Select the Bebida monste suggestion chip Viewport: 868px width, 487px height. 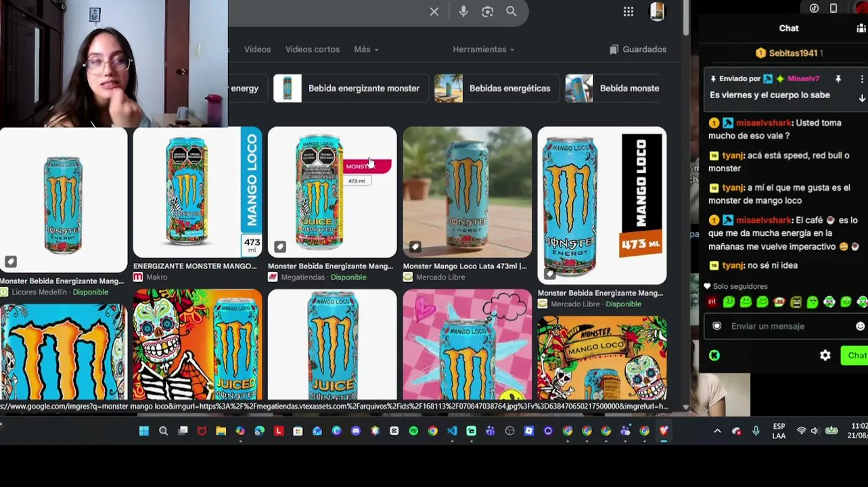point(612,89)
